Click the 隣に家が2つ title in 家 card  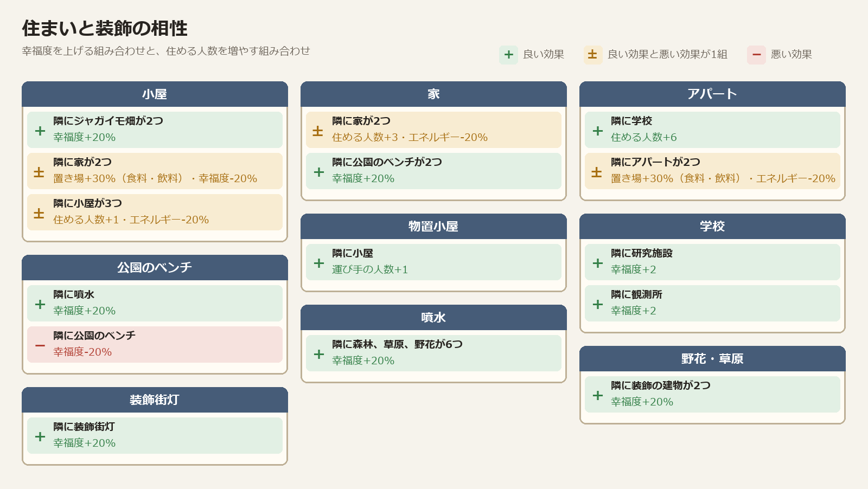[x=361, y=121]
